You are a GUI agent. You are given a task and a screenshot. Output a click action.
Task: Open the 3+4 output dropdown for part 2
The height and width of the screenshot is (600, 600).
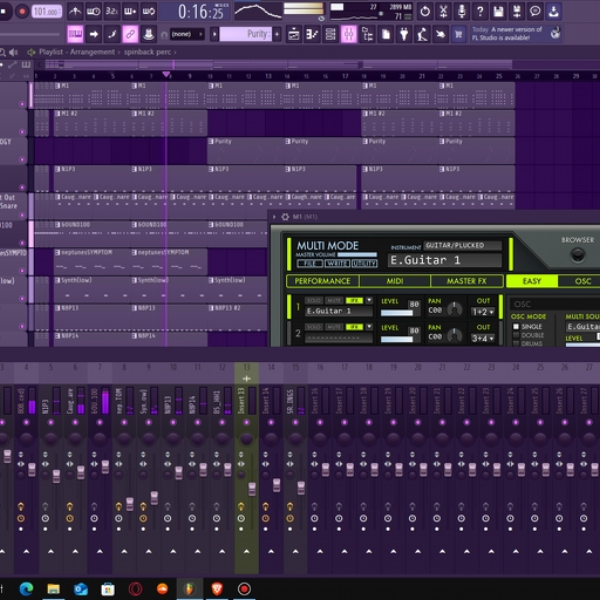point(483,338)
